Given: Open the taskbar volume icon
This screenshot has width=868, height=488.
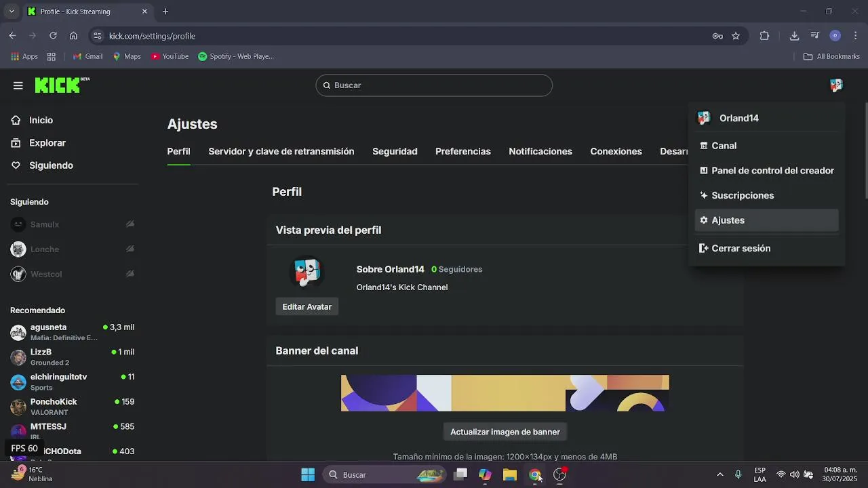Looking at the screenshot, I should point(794,474).
